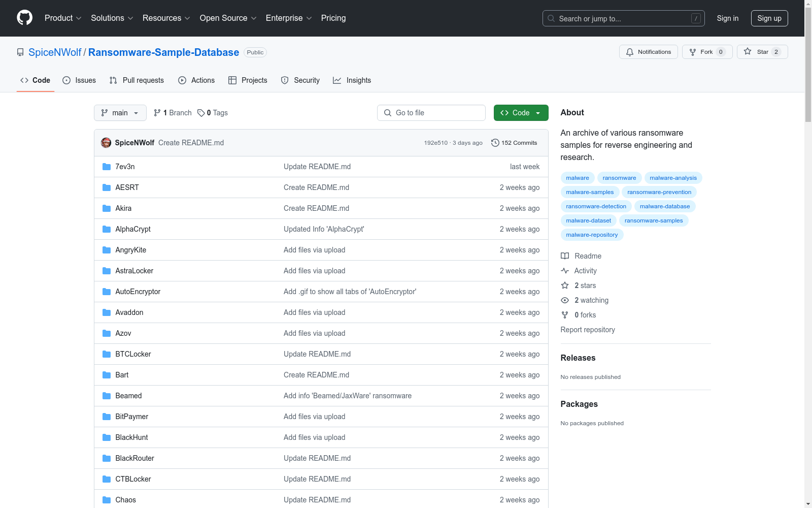Click the BlackRouter folder icon
This screenshot has height=508, width=812.
(107, 458)
